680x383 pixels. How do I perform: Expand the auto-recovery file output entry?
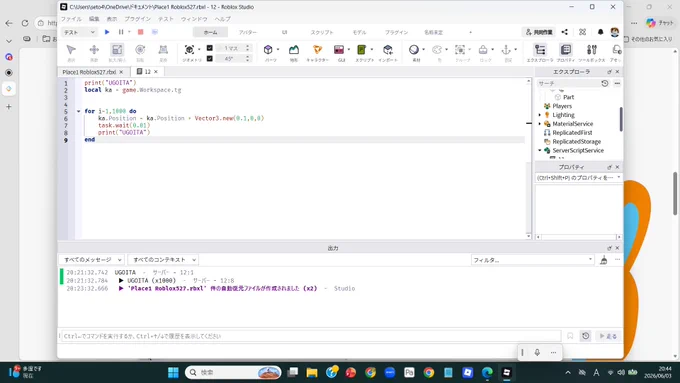tap(121, 288)
